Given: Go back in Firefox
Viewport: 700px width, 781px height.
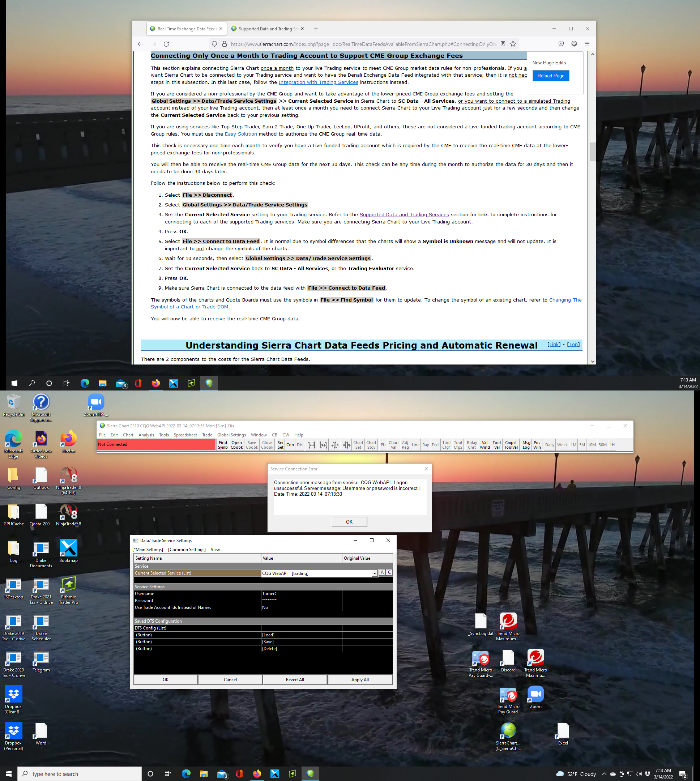Looking at the screenshot, I should 140,44.
